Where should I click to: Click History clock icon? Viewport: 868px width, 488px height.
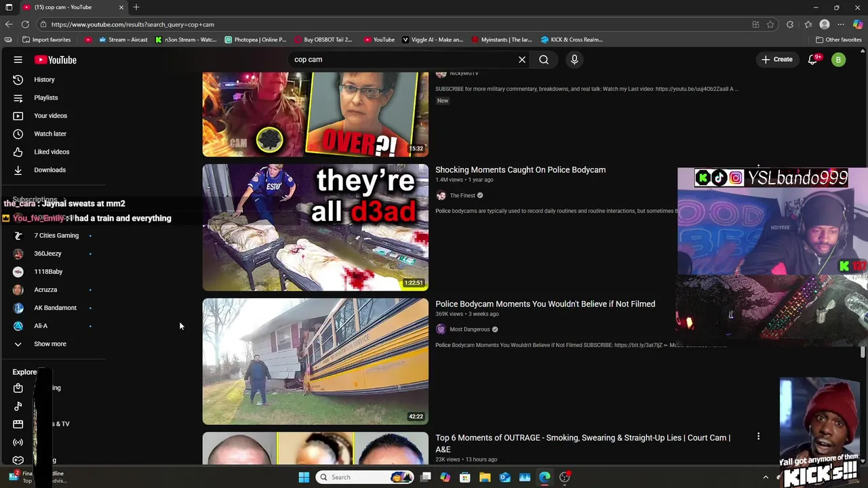click(x=18, y=79)
